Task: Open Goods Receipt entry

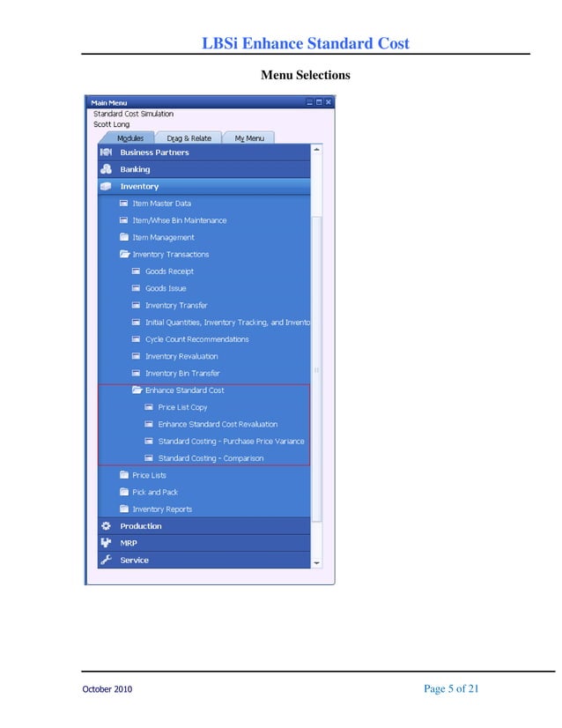Action: coord(169,271)
